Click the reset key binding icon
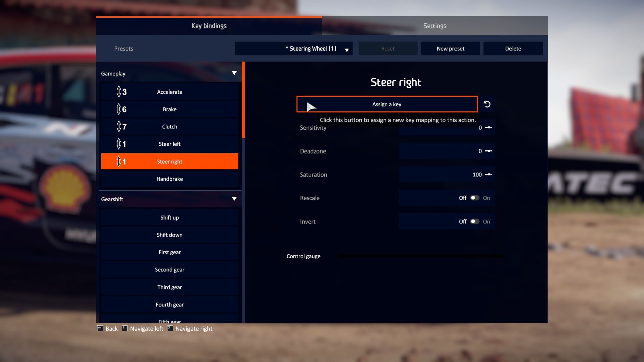644x362 pixels. pyautogui.click(x=487, y=104)
